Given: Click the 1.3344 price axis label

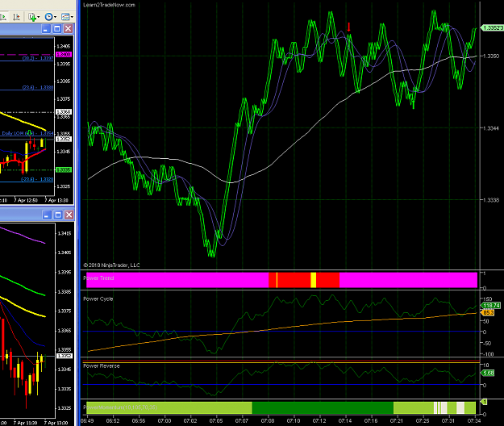Looking at the screenshot, I should click(492, 128).
